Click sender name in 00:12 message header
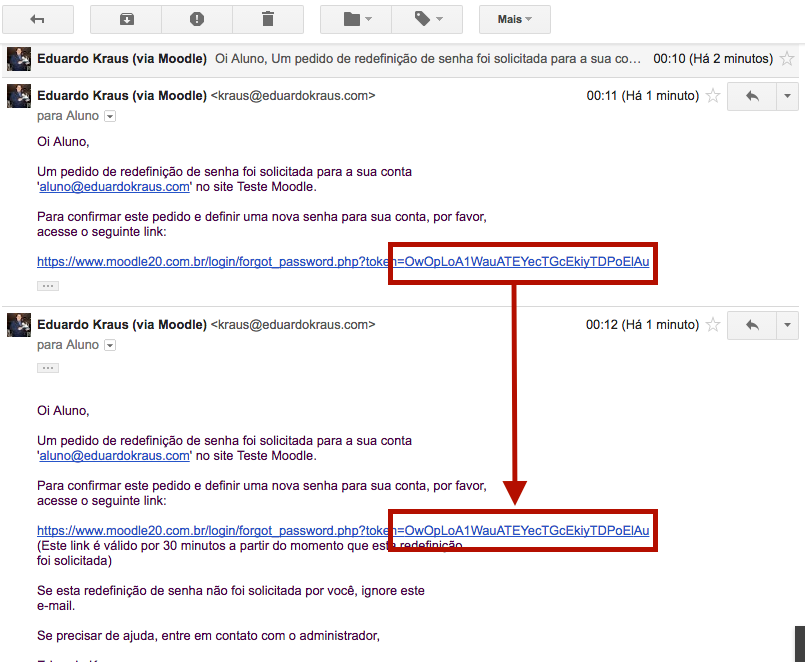 tap(122, 325)
